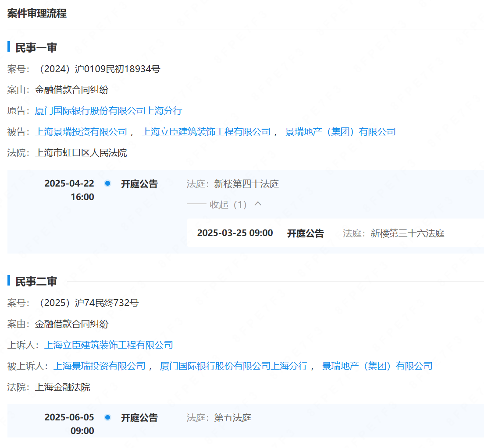Image resolution: width=484 pixels, height=448 pixels.
Task: Open plaintiff link 厦门国际银行股份有限公司上海分行 in 民事一审
Action: click(x=108, y=111)
